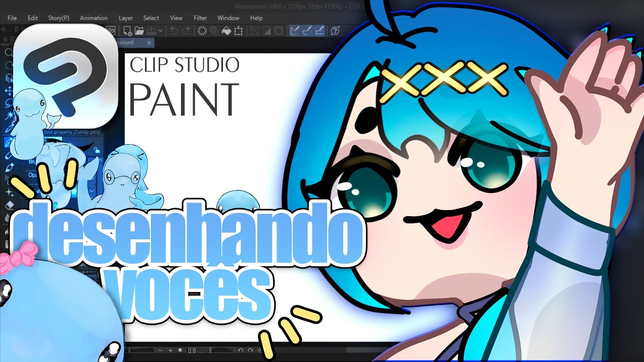The height and width of the screenshot is (362, 644).
Task: Select the Zoom magnifier tool
Action: [9, 52]
